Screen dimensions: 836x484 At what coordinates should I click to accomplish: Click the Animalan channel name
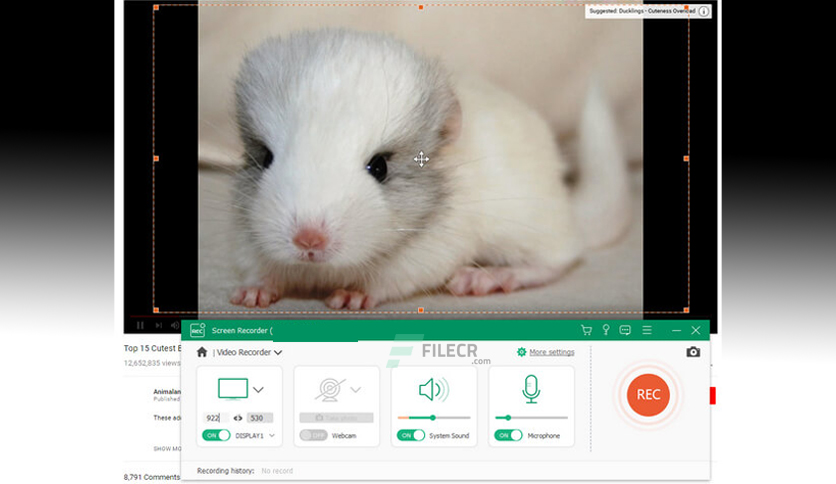click(167, 391)
